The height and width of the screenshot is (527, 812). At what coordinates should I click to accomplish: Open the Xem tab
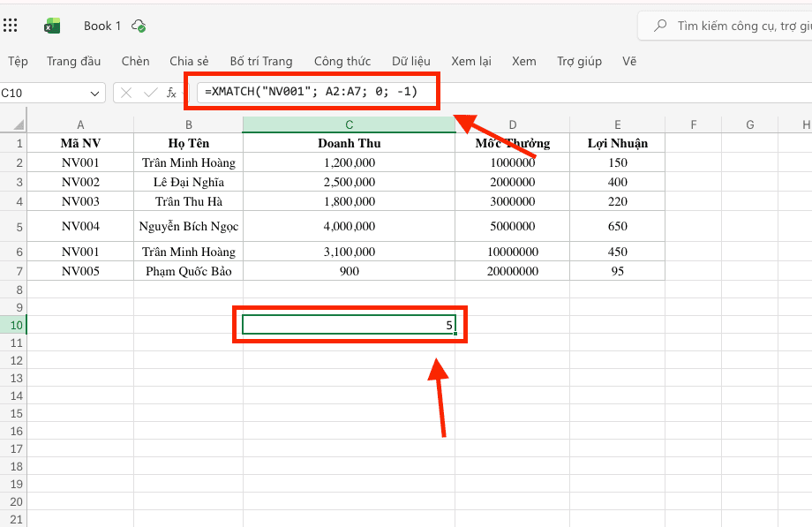pos(524,61)
